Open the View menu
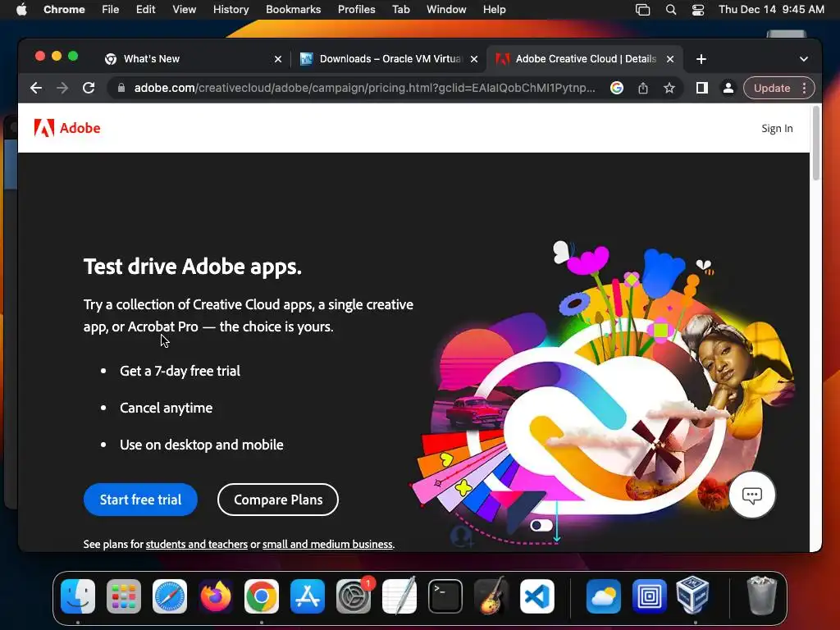Viewport: 840px width, 630px height. (185, 10)
